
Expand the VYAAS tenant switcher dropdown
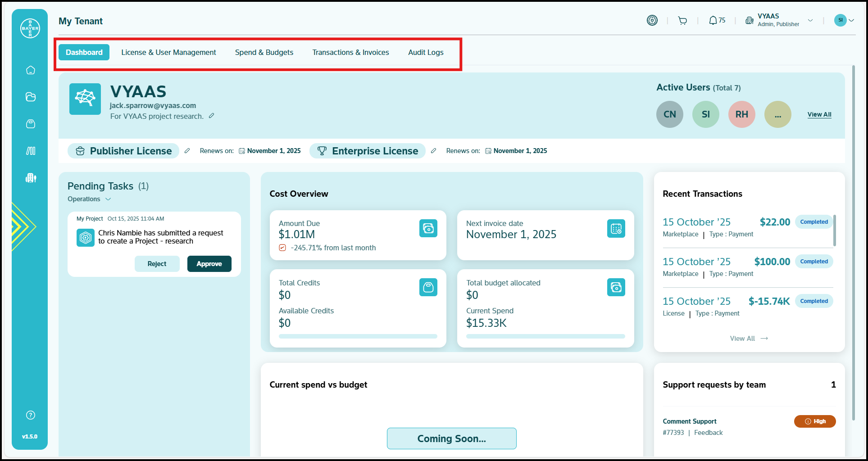click(810, 21)
